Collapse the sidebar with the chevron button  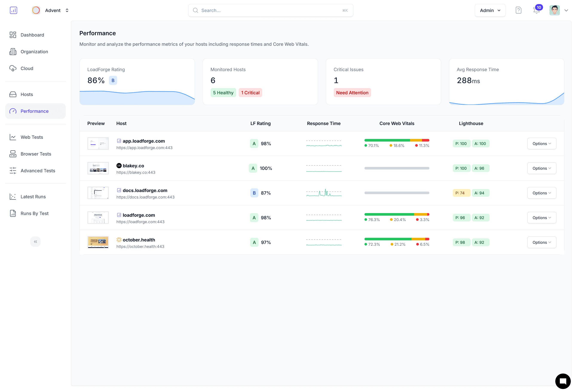pos(36,241)
